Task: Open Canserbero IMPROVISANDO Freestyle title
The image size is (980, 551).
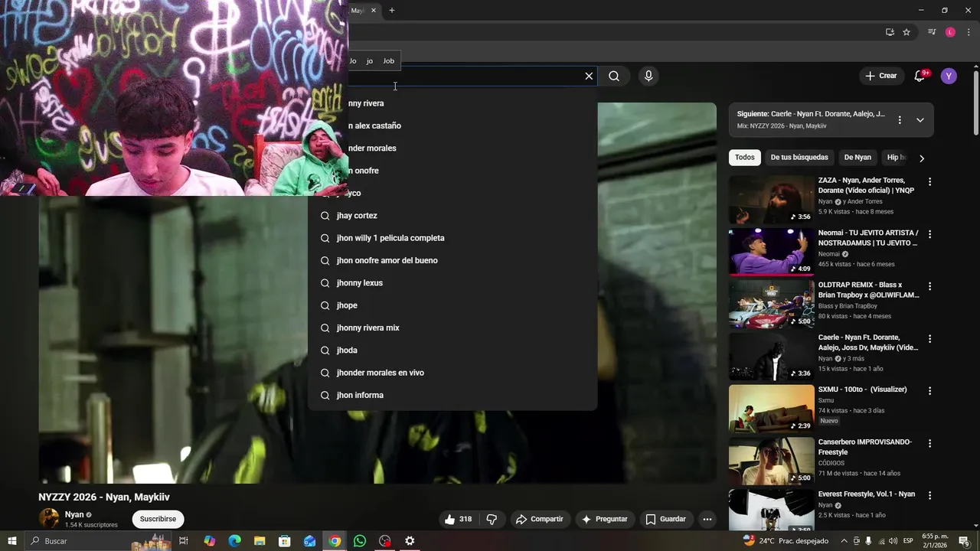Action: [865, 447]
